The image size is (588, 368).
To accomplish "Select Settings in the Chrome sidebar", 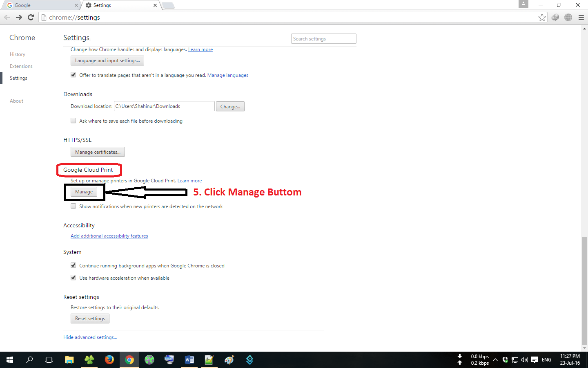I will coord(18,78).
